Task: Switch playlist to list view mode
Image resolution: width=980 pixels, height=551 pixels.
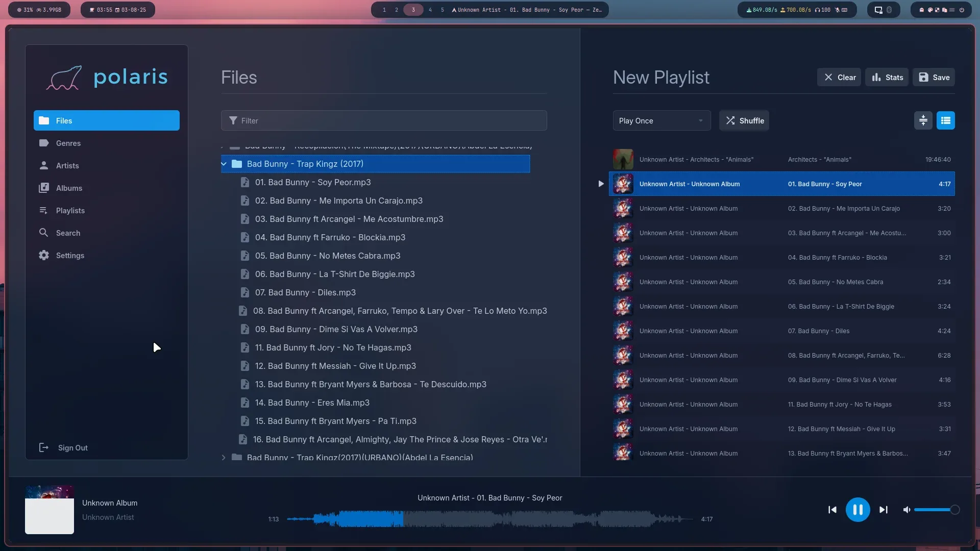Action: (x=945, y=120)
